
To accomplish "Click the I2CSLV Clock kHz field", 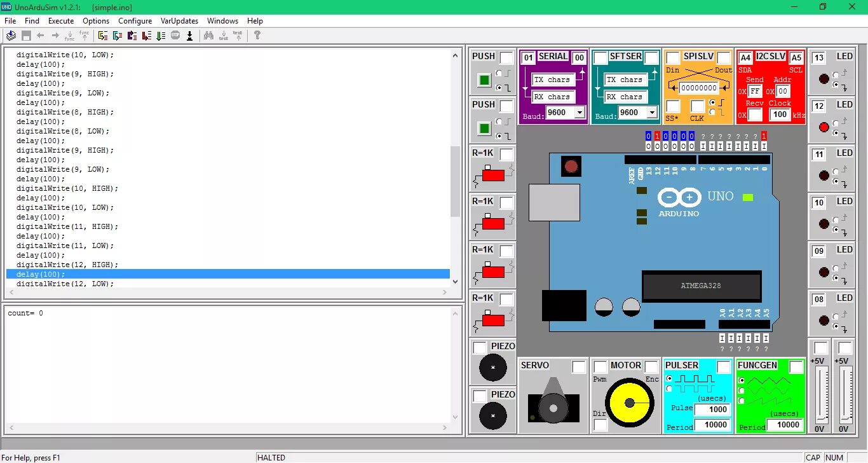I will [779, 114].
